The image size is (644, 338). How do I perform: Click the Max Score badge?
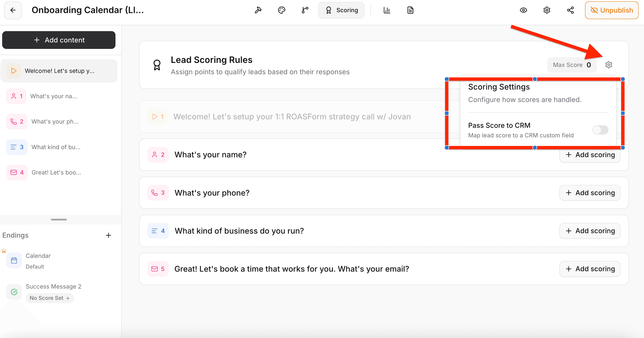tap(572, 65)
